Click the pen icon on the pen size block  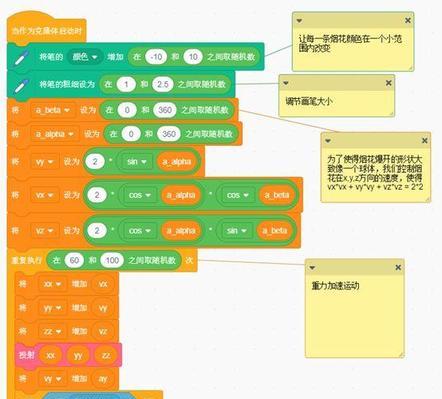[x=21, y=85]
